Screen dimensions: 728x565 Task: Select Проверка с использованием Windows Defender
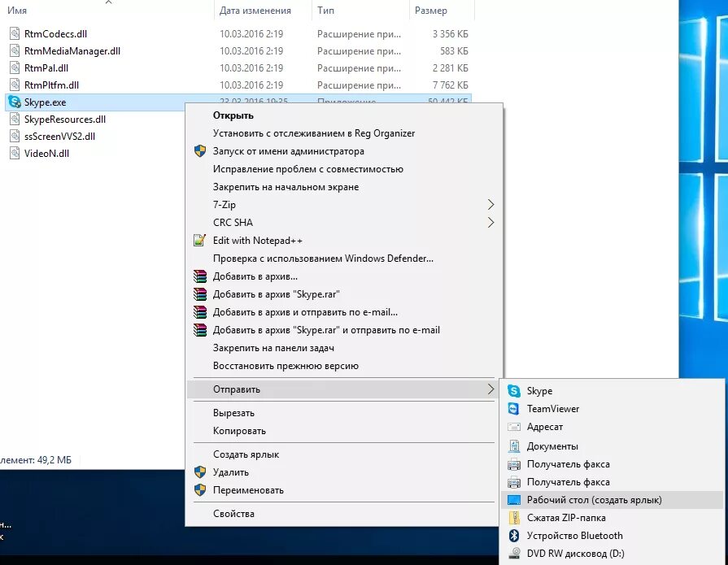pos(344,259)
